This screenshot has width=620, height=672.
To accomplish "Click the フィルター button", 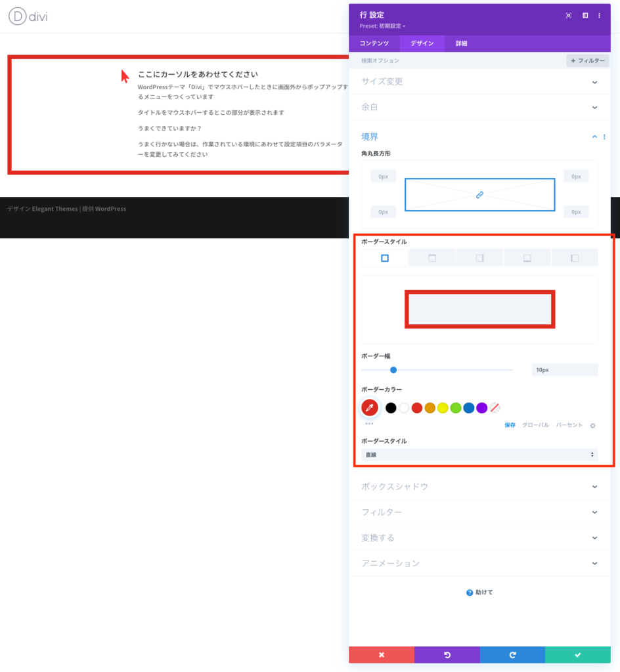I will click(588, 60).
